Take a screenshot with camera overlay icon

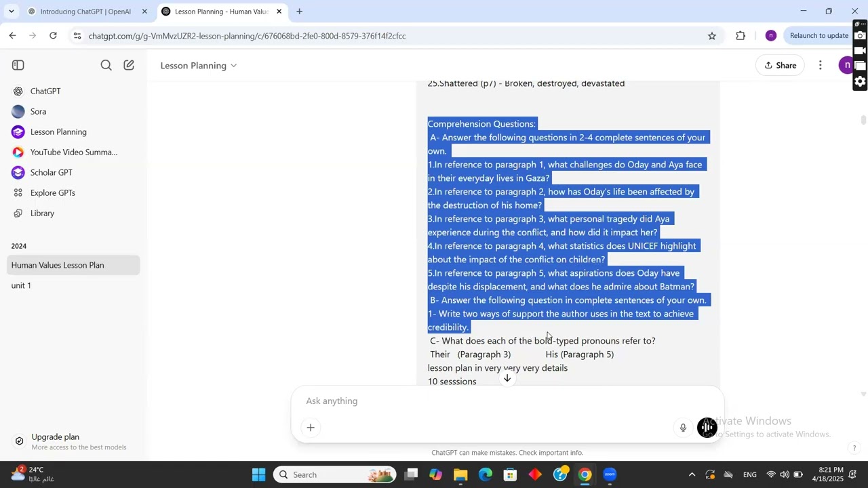tap(860, 36)
